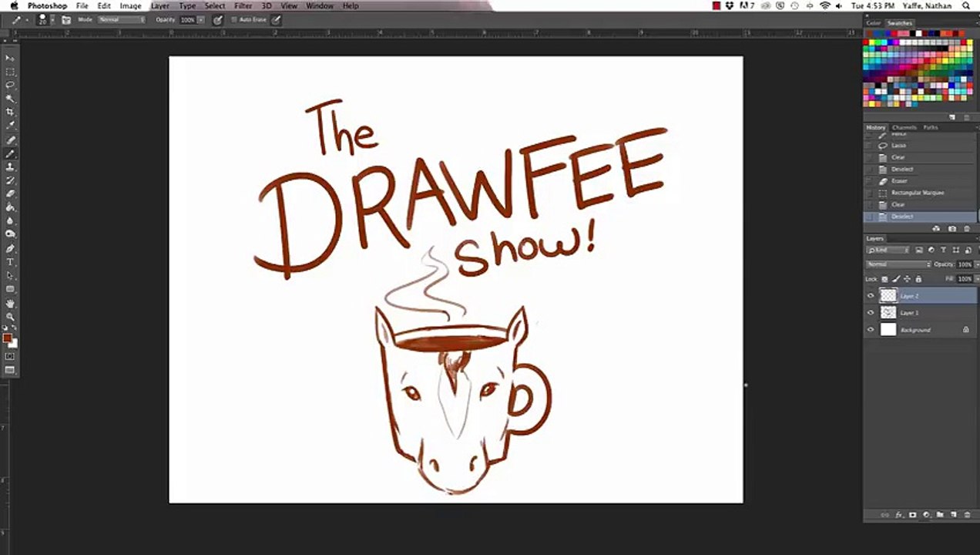980x555 pixels.
Task: Create new document from current state
Action: pos(936,229)
